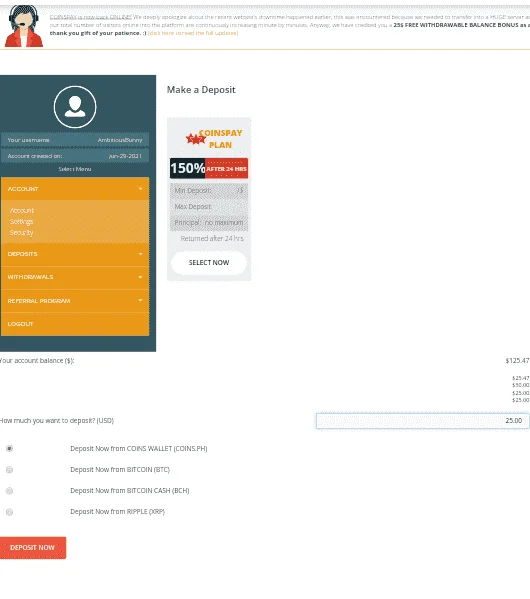Select Deposit from BITCOIN CASH radio button
Image resolution: width=530 pixels, height=599 pixels.
pos(10,491)
